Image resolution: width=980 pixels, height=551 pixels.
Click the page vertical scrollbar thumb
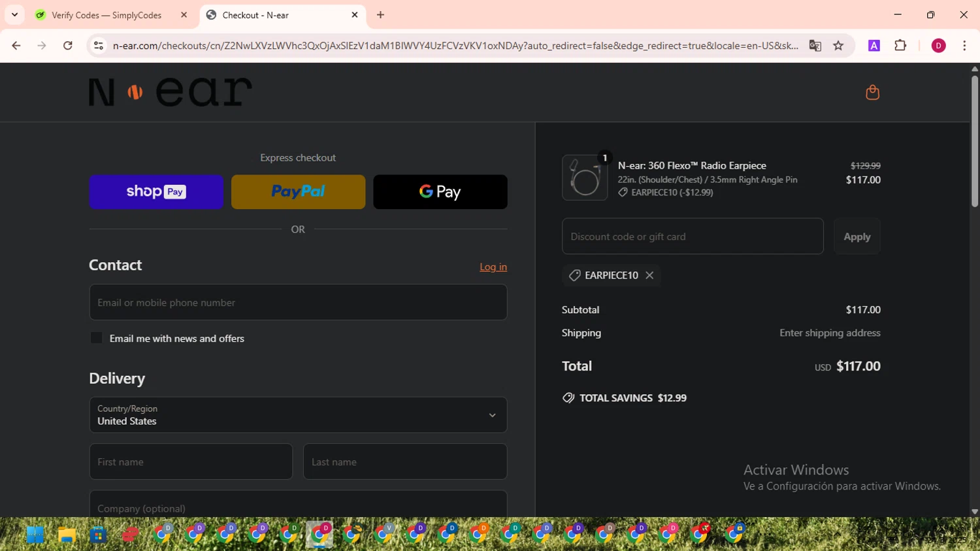(975, 141)
